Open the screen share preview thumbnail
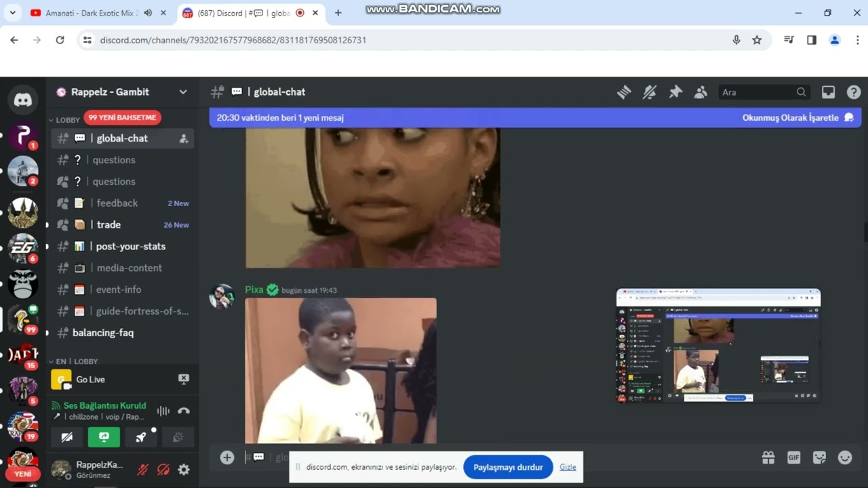This screenshot has height=488, width=868. click(718, 346)
